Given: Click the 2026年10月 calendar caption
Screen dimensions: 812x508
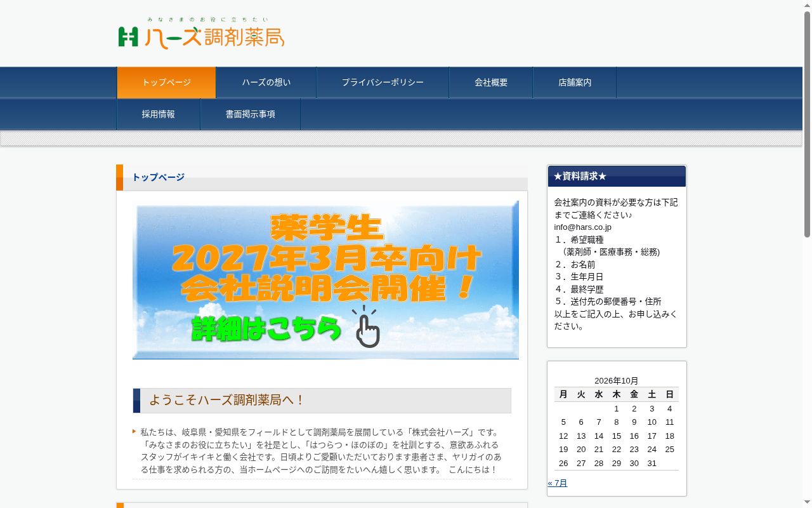Looking at the screenshot, I should (x=617, y=381).
